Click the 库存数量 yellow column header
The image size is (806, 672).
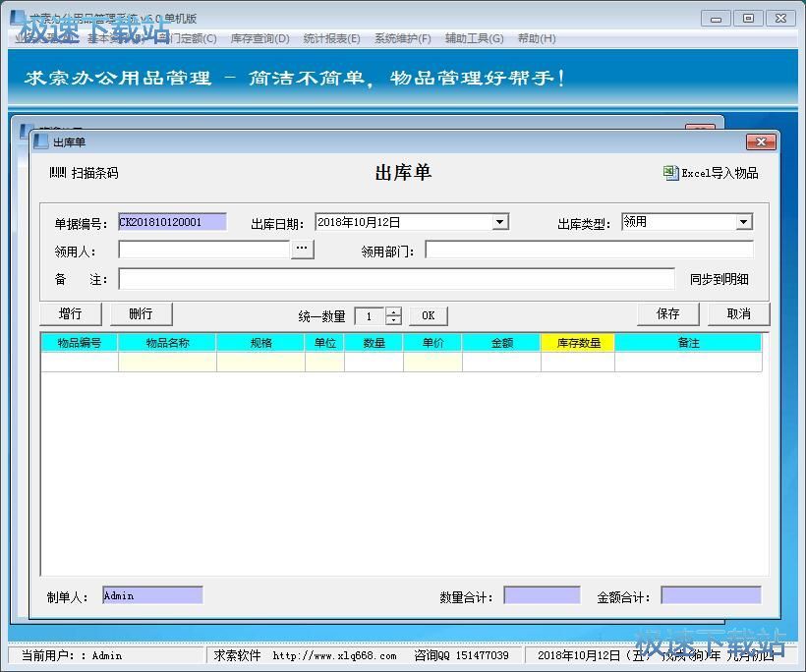(x=578, y=343)
